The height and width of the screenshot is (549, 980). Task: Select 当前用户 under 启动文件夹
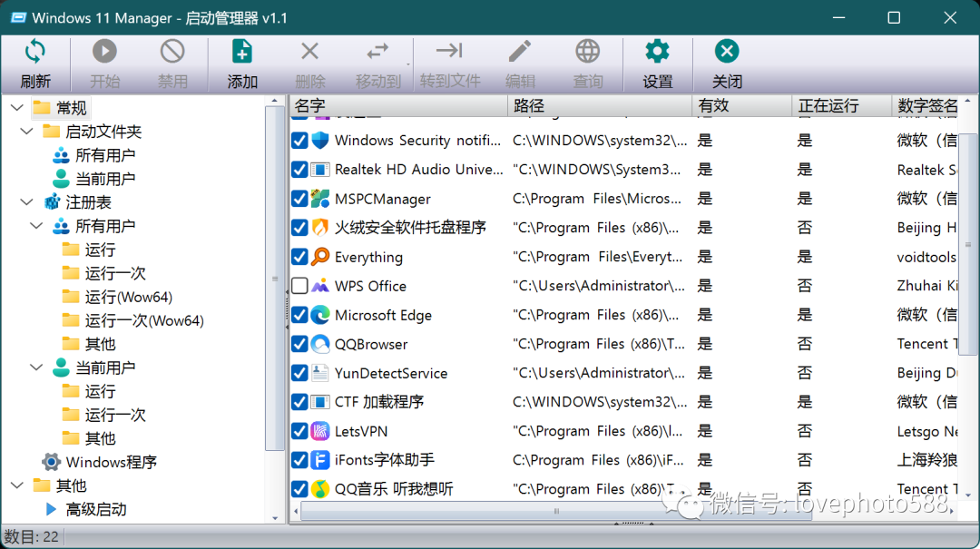point(105,179)
